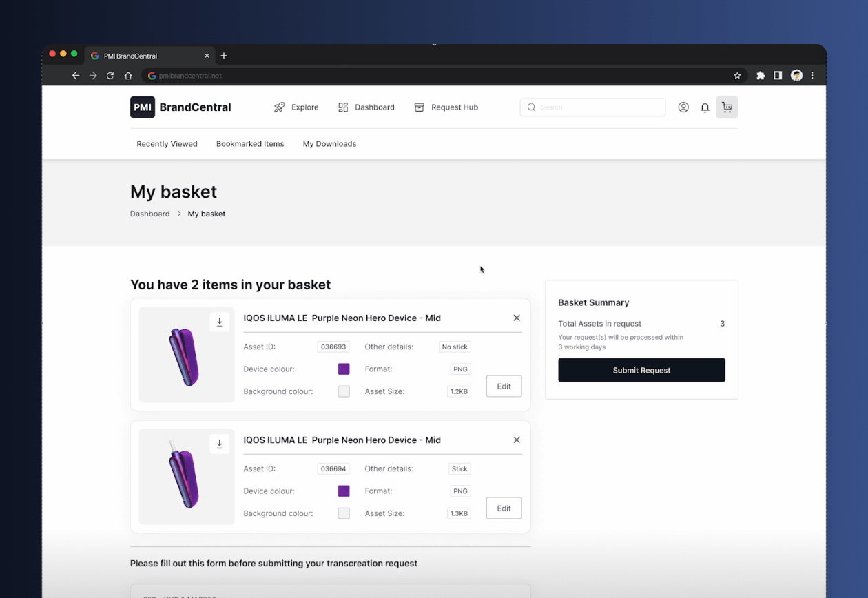
Task: Click the address bar URL field
Action: (x=444, y=76)
